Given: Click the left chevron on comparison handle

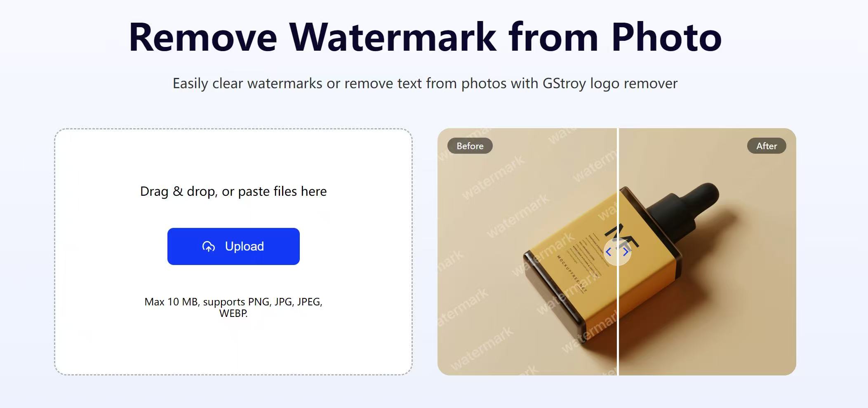Looking at the screenshot, I should point(609,251).
